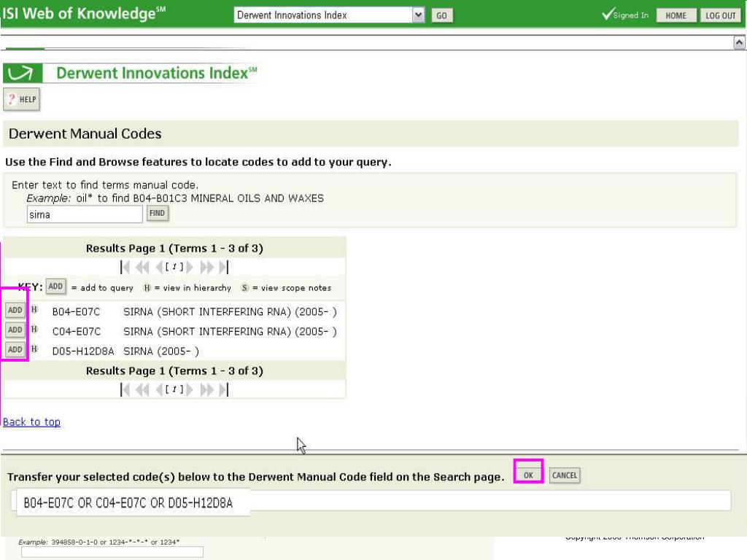Click the Back to top link
The width and height of the screenshot is (747, 560).
click(31, 422)
